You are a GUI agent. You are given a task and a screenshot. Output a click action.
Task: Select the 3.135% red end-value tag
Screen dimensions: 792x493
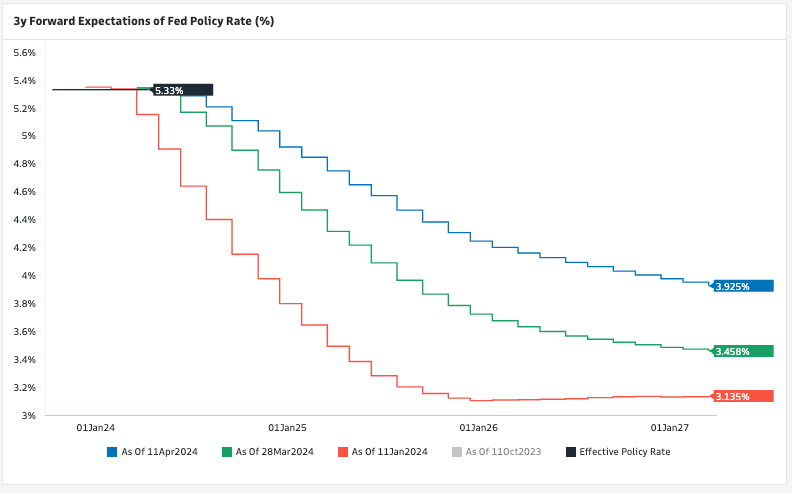click(744, 396)
